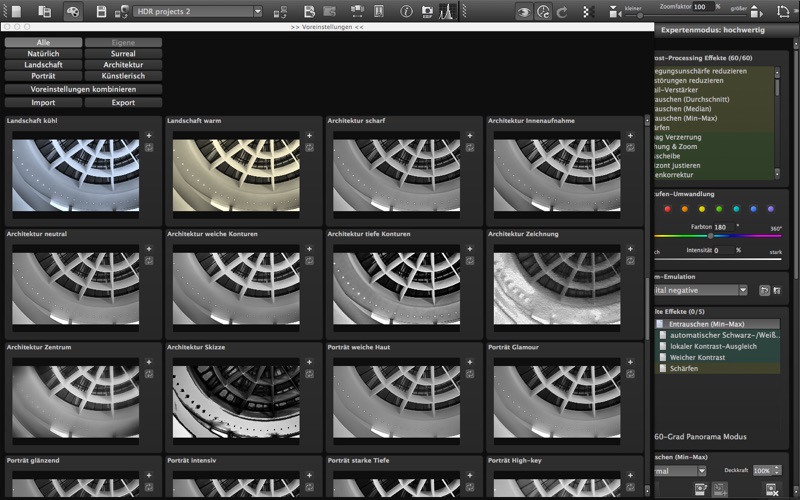Viewport: 800px width, 500px height.
Task: Enable the lokaler Kontrast-Ausgleich checkbox
Action: click(663, 346)
